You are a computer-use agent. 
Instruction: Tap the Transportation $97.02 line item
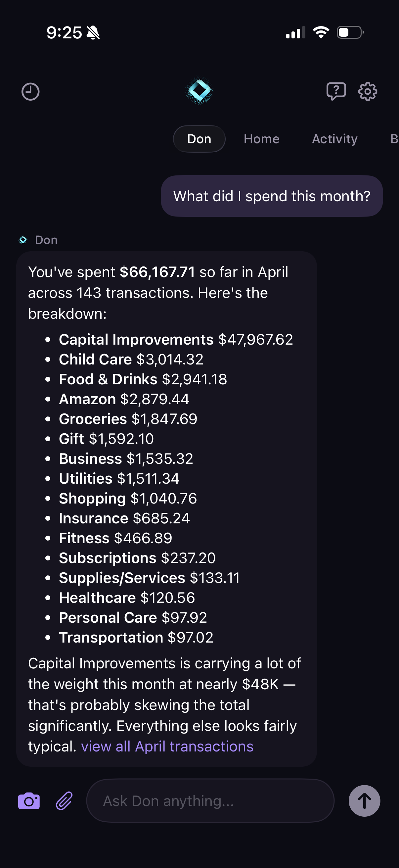tap(136, 637)
